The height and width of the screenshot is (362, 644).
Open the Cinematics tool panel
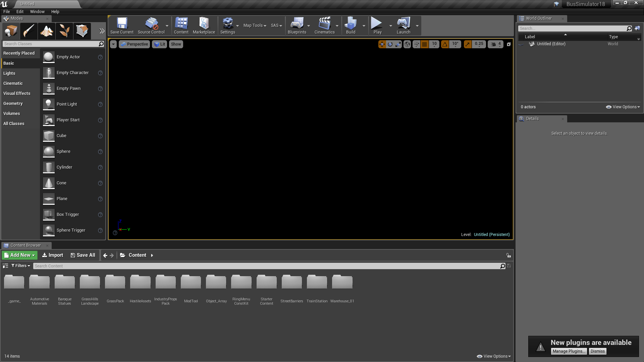[324, 25]
